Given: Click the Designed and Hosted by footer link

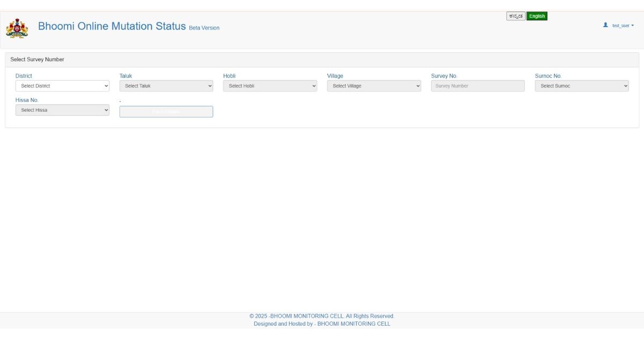Looking at the screenshot, I should (322, 324).
